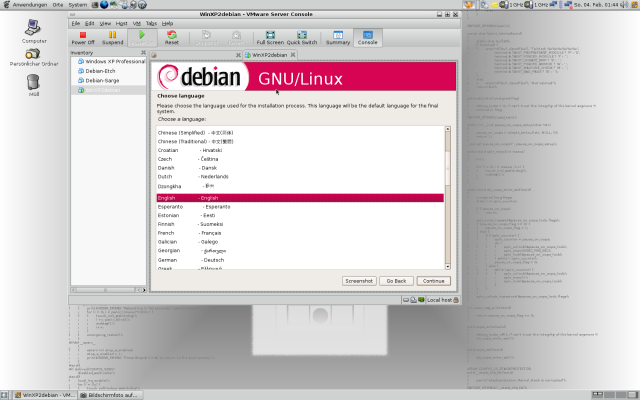Screen dimensions: 640x400
Task: Open the Orte menu
Action: click(x=58, y=5)
